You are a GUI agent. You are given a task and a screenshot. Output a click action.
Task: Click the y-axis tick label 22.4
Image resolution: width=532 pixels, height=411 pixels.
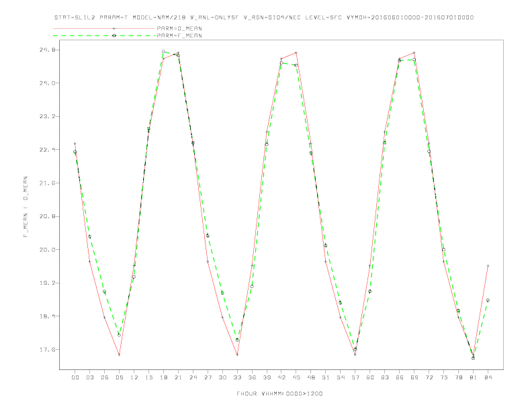click(x=46, y=150)
